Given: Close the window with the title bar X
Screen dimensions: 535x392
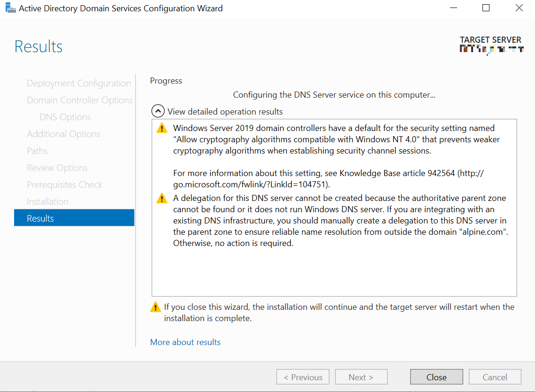Looking at the screenshot, I should [519, 8].
